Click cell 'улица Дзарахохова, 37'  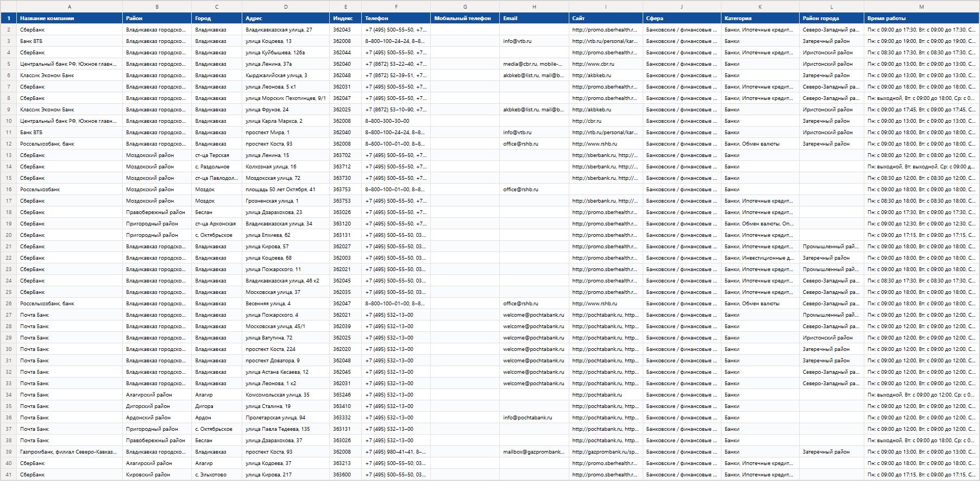point(286,441)
